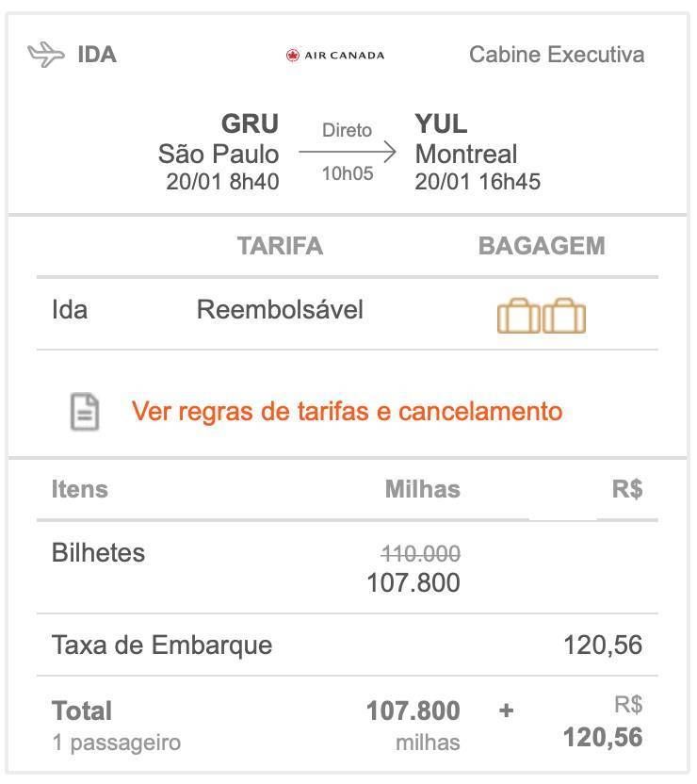Click the Reembolsável fare type
The height and width of the screenshot is (784, 697).
pos(280,309)
